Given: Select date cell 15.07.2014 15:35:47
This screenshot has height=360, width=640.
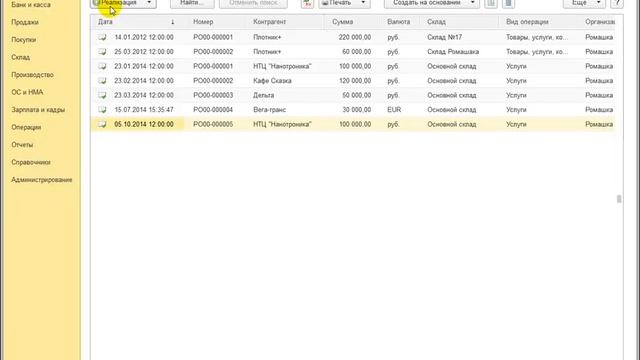Looking at the screenshot, I should [x=144, y=110].
